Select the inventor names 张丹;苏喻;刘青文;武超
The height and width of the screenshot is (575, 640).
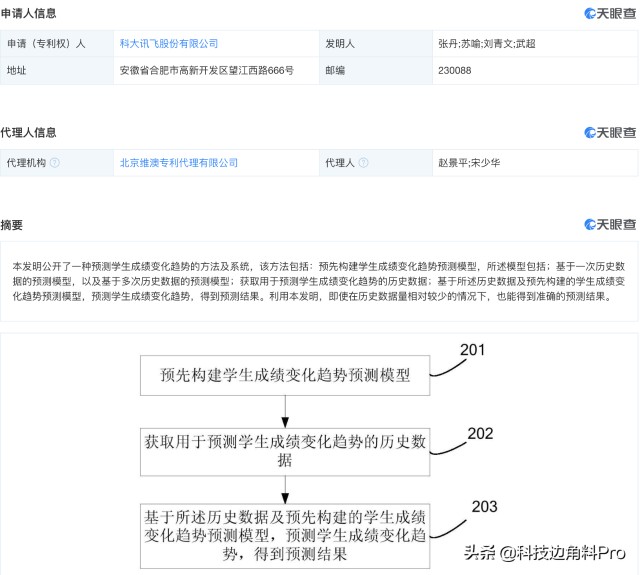(x=487, y=44)
